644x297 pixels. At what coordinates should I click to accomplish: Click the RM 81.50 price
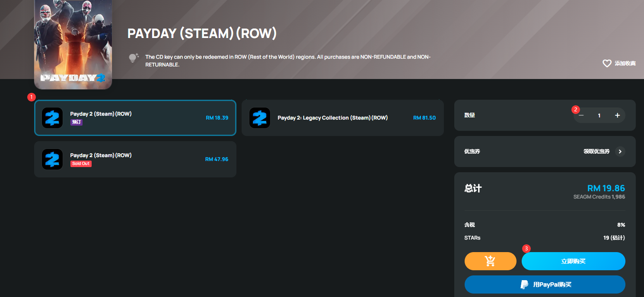424,118
